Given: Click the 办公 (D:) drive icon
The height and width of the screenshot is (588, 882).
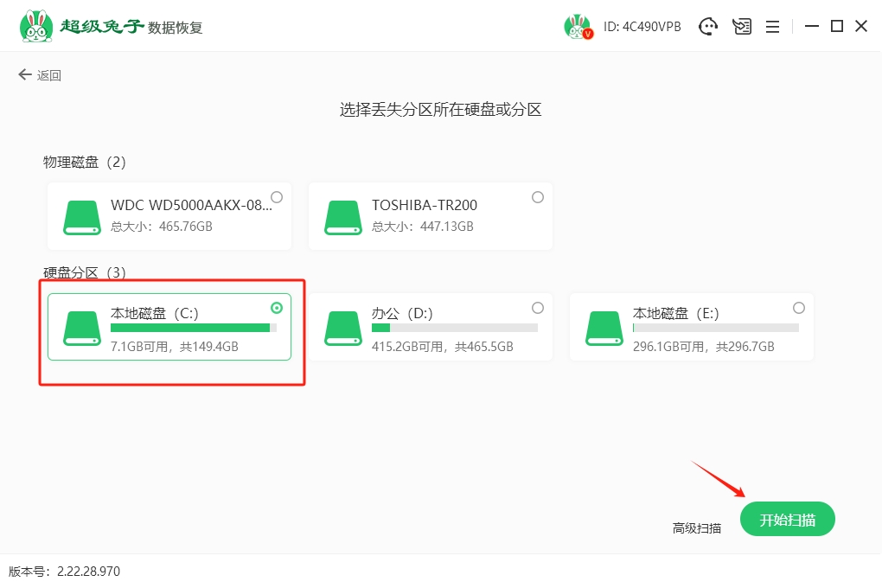Looking at the screenshot, I should [x=343, y=327].
